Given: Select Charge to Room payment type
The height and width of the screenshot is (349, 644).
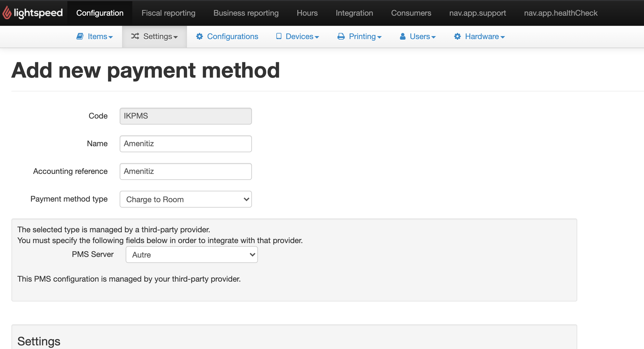Looking at the screenshot, I should 186,199.
